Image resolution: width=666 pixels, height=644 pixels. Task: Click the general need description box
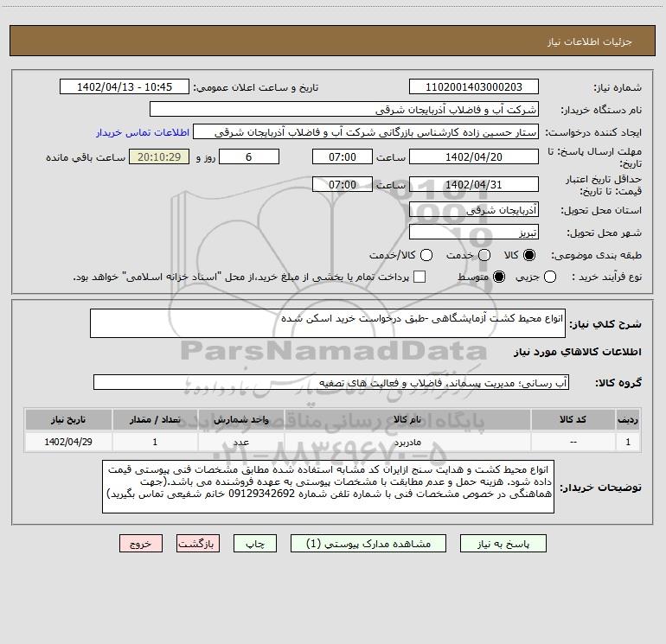tap(328, 323)
